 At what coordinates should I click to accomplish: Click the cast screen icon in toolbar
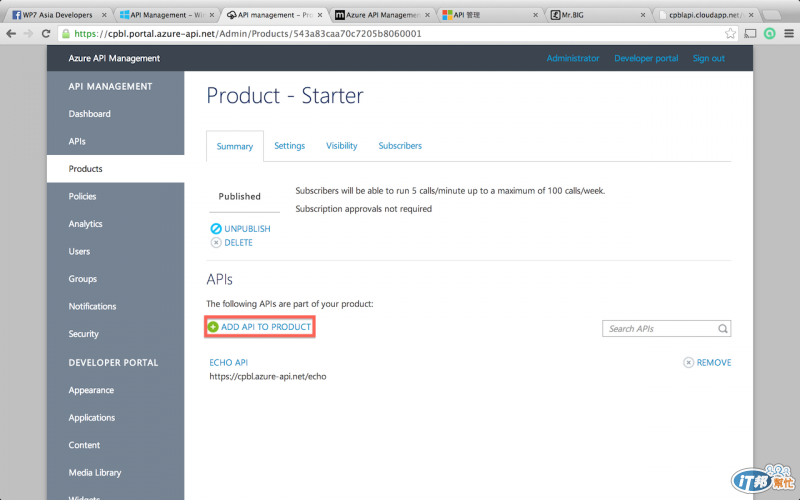[750, 34]
